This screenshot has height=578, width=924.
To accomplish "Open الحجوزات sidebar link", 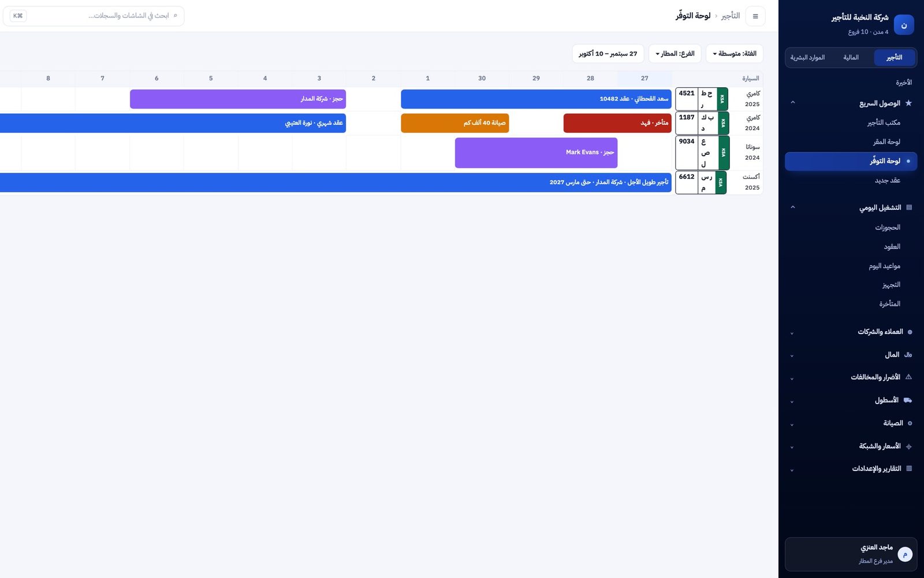I will point(851,227).
